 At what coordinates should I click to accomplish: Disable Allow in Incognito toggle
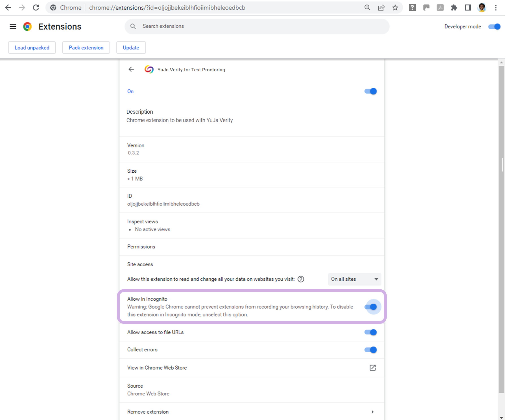(370, 307)
